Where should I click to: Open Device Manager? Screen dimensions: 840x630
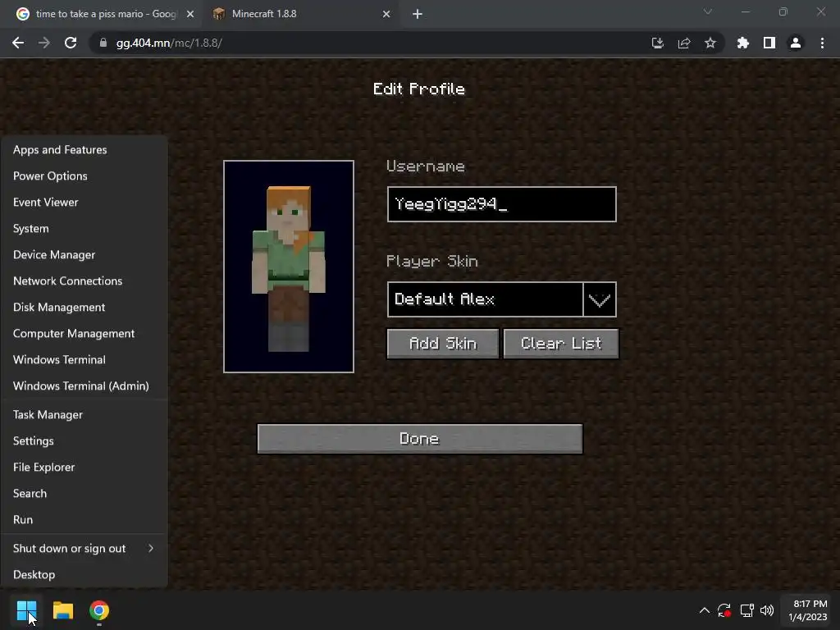(x=84, y=254)
